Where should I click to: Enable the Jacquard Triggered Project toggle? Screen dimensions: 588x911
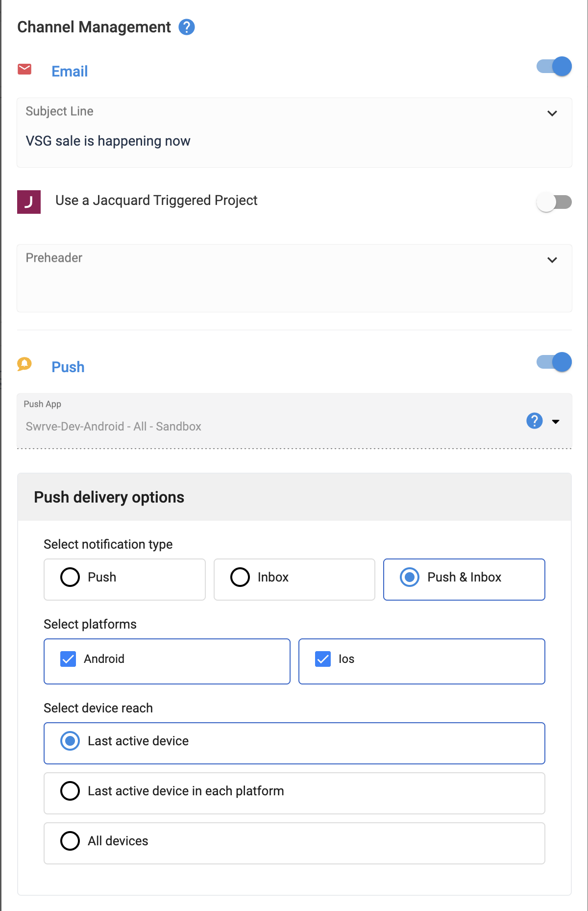tap(554, 202)
